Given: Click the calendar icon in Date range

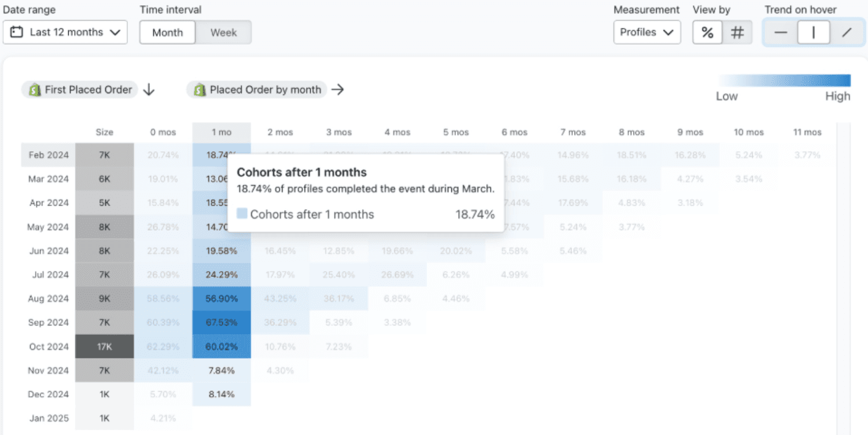Looking at the screenshot, I should (x=16, y=32).
